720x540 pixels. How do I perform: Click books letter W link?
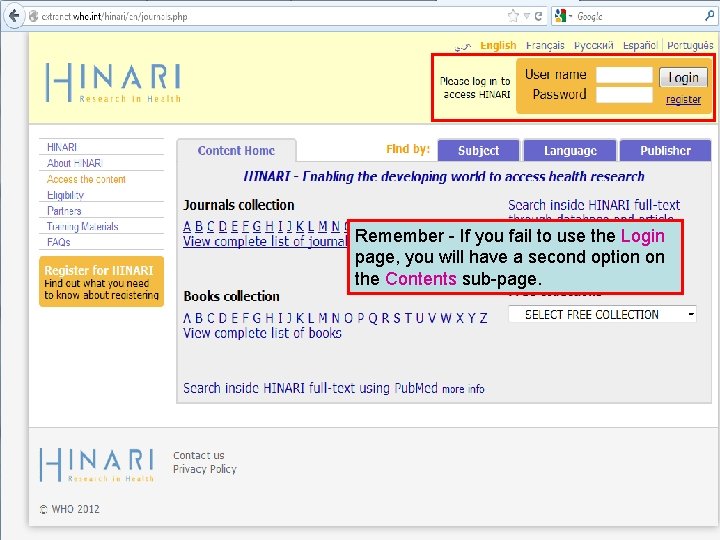445,318
